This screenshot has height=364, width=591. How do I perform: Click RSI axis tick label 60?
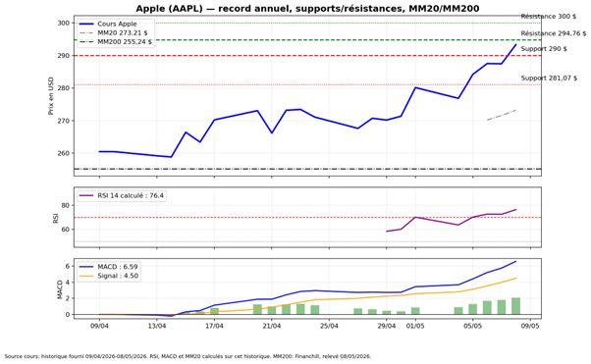click(x=66, y=230)
